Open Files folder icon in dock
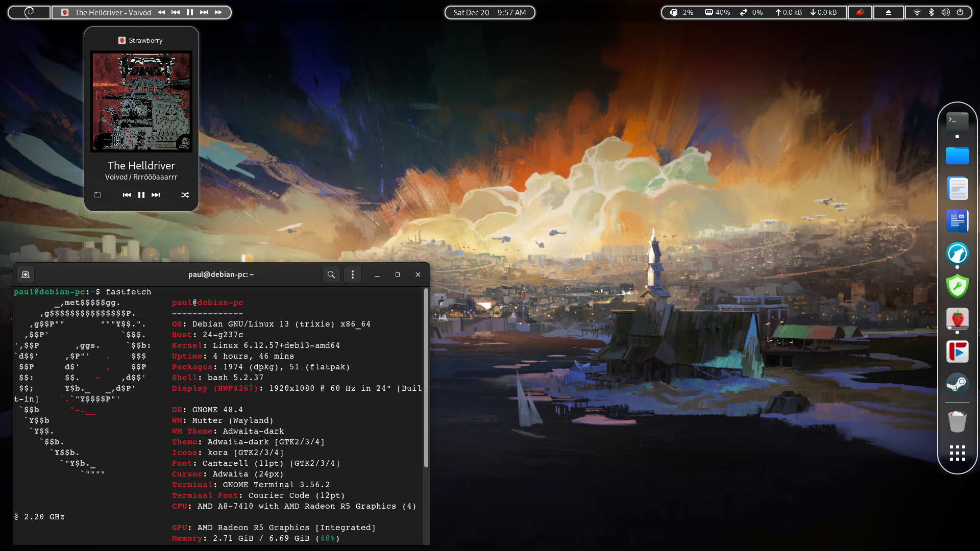Screen dimensions: 980x551 point(957,156)
